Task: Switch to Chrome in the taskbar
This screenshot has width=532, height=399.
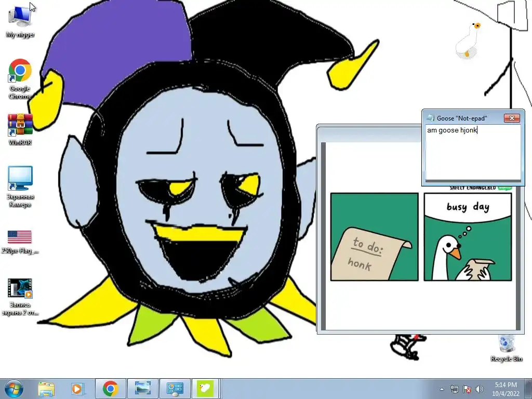Action: pos(111,389)
